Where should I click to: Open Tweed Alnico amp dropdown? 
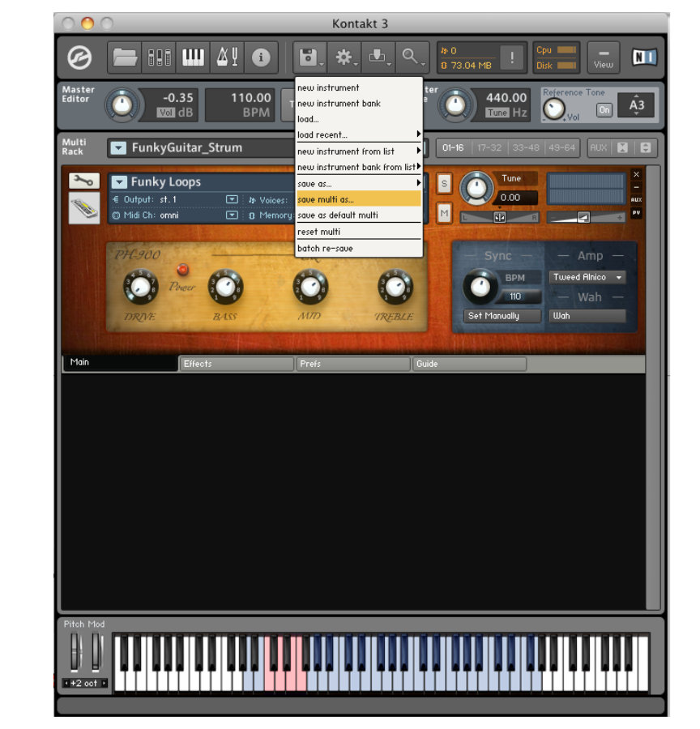[x=587, y=277]
